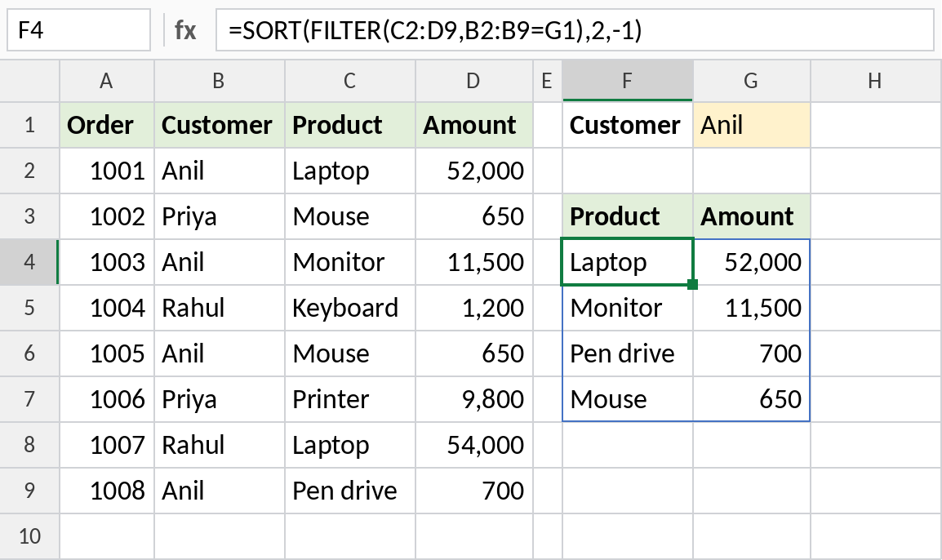942x560 pixels.
Task: Select row 4 header
Action: pyautogui.click(x=29, y=262)
